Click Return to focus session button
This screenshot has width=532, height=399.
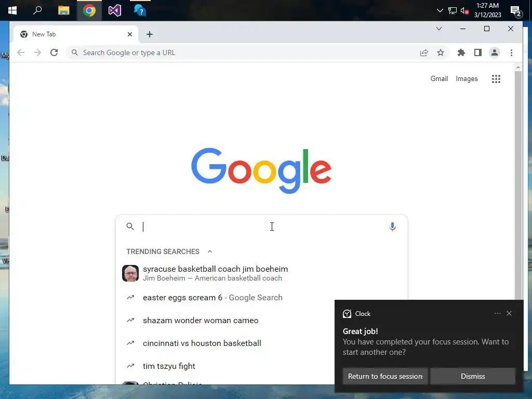click(x=385, y=376)
